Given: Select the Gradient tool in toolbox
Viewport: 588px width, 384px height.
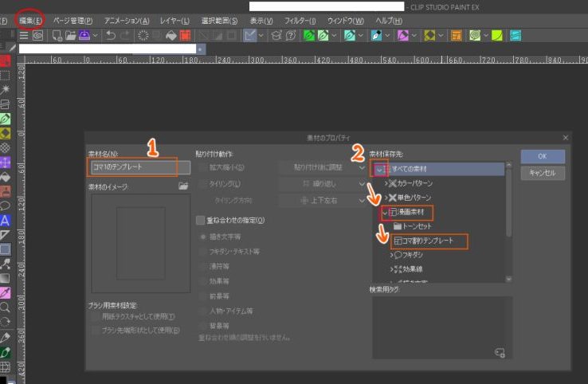Looking at the screenshot, I should coord(5,278).
